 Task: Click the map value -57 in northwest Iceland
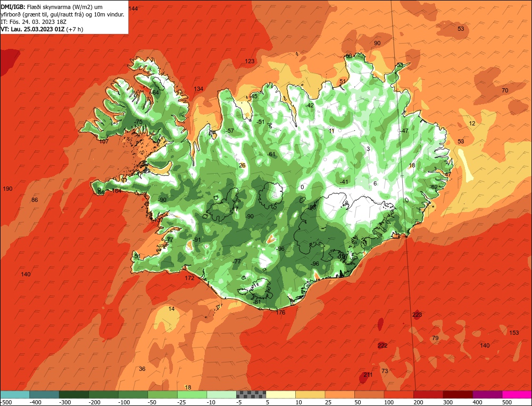pyautogui.click(x=230, y=131)
